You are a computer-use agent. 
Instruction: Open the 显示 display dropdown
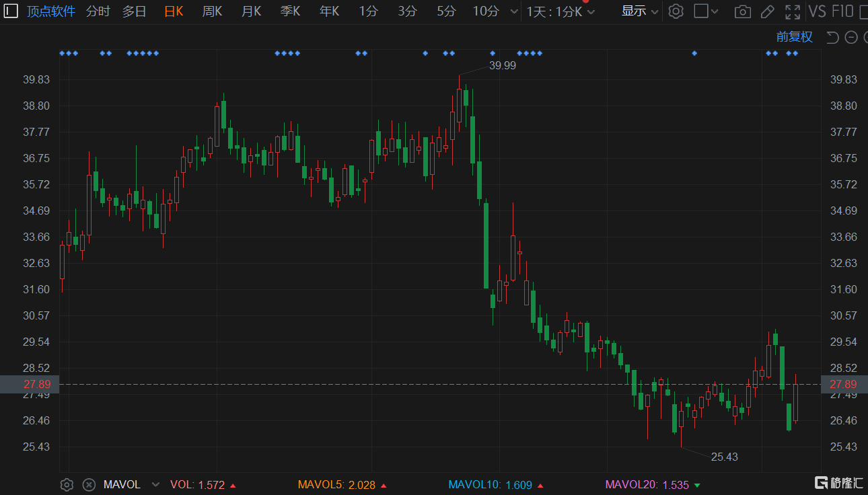point(639,11)
